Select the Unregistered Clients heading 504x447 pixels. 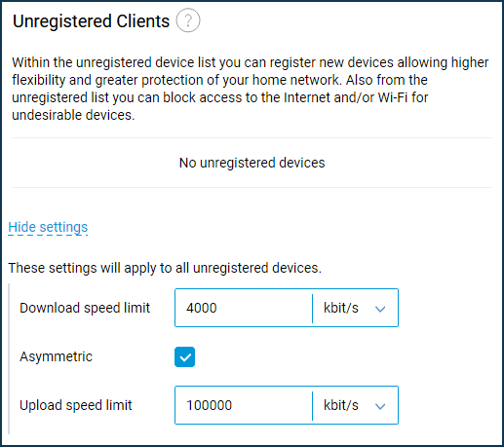tap(91, 21)
